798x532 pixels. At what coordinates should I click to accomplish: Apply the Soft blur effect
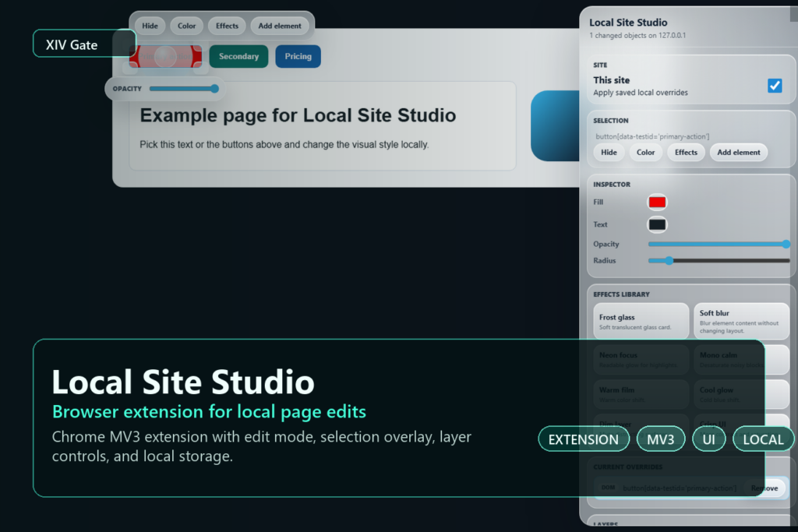tap(741, 322)
